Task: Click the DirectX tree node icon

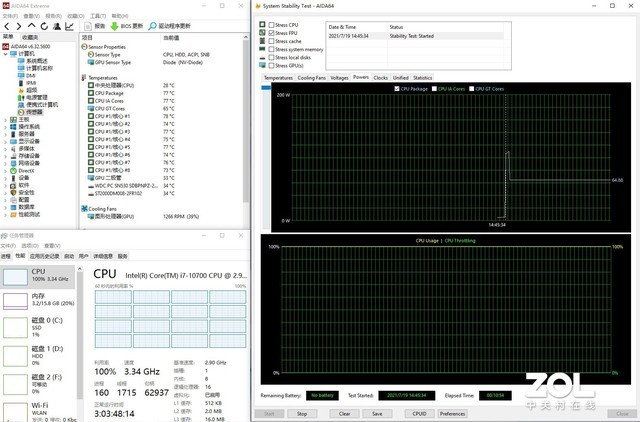Action: [x=13, y=171]
